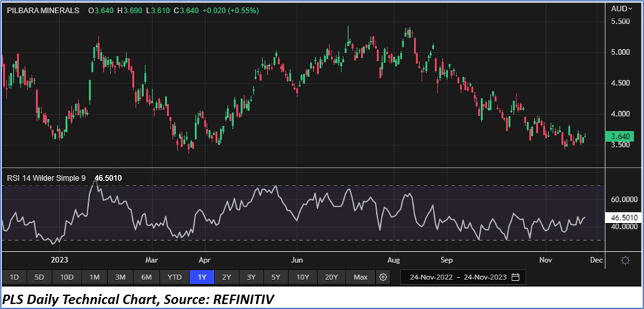
Task: Click the Nov label on time axis
Action: 545,260
